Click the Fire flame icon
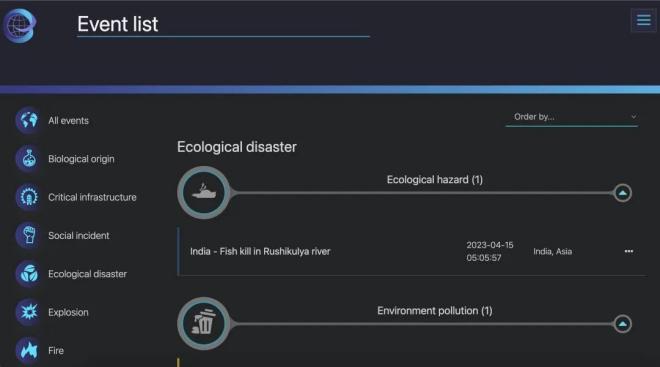This screenshot has width=660, height=367. click(28, 350)
